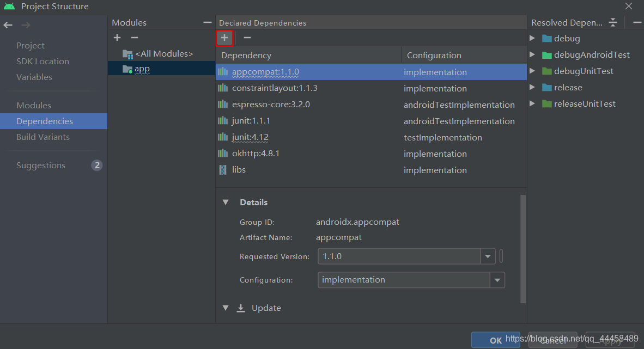Click the variable binding button beside version
The height and width of the screenshot is (349, 644).
click(x=501, y=256)
